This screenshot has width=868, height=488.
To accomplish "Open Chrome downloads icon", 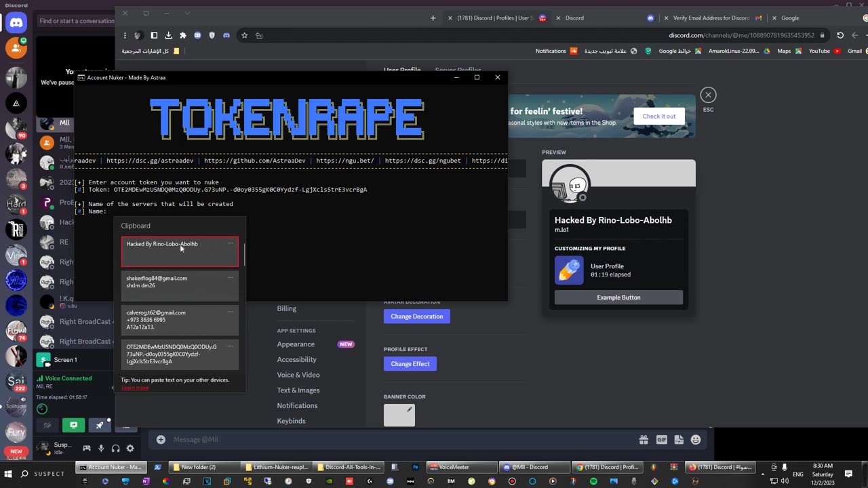I will pos(168,35).
